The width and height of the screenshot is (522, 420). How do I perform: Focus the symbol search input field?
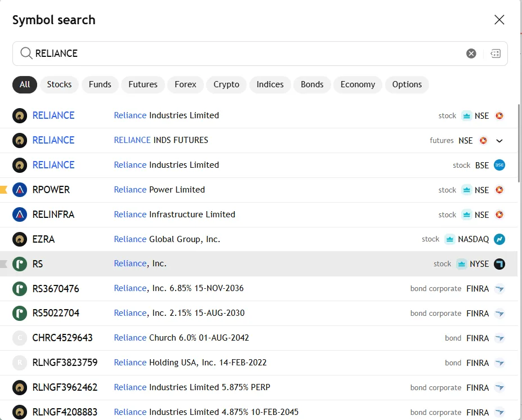pyautogui.click(x=260, y=53)
